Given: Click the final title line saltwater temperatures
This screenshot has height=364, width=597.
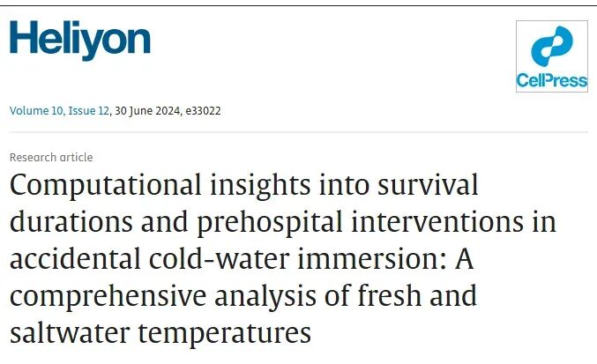Looking at the screenshot, I should pyautogui.click(x=161, y=333).
